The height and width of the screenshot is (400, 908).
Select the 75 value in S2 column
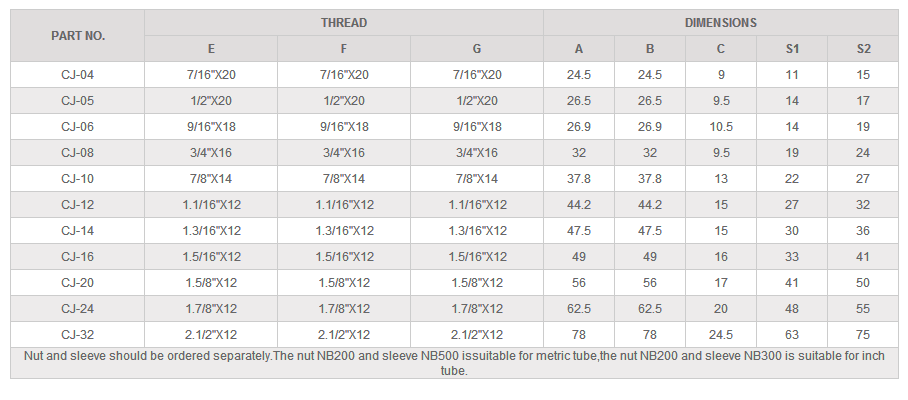point(863,335)
